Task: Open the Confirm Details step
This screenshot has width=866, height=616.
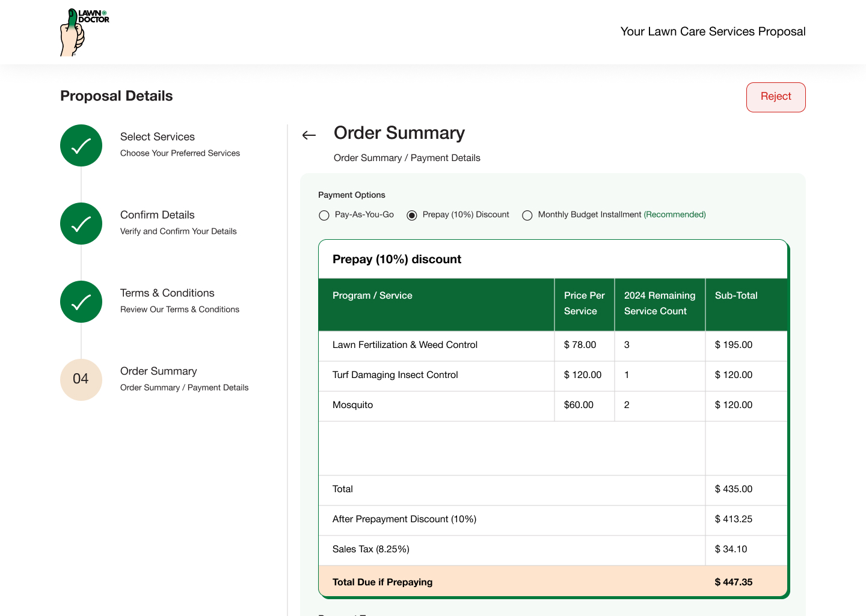Action: click(158, 215)
